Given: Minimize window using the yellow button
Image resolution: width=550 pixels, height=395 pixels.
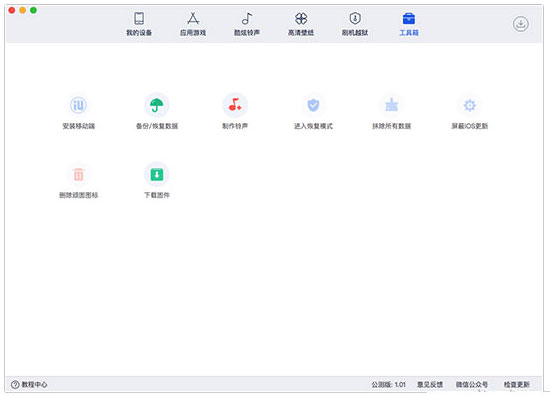Looking at the screenshot, I should (x=22, y=10).
